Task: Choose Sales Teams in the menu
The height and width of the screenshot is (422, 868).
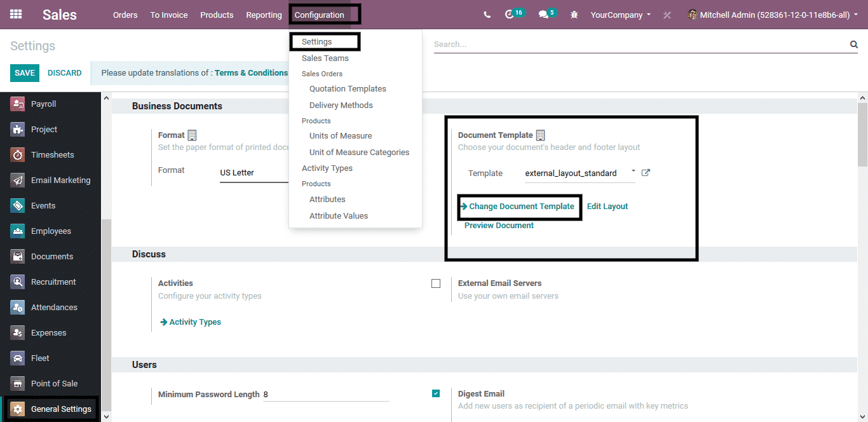Action: tap(325, 58)
